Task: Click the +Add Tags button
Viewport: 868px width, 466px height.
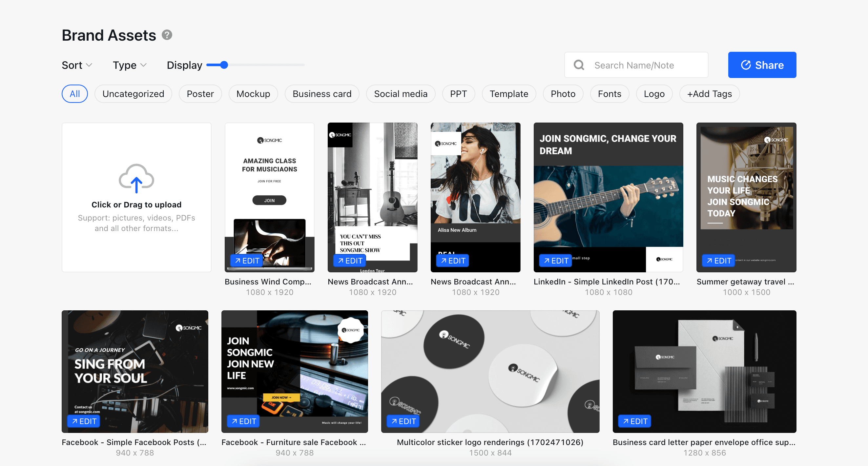Action: coord(710,94)
